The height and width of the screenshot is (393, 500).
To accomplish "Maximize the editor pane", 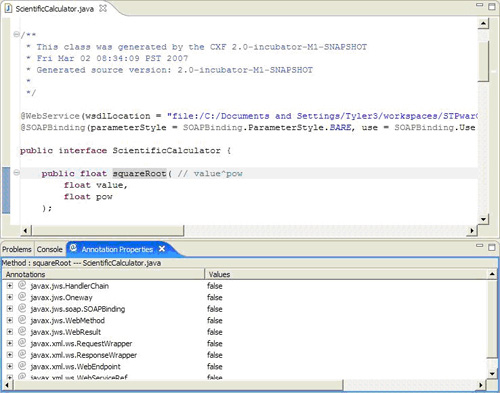I will tap(492, 6).
